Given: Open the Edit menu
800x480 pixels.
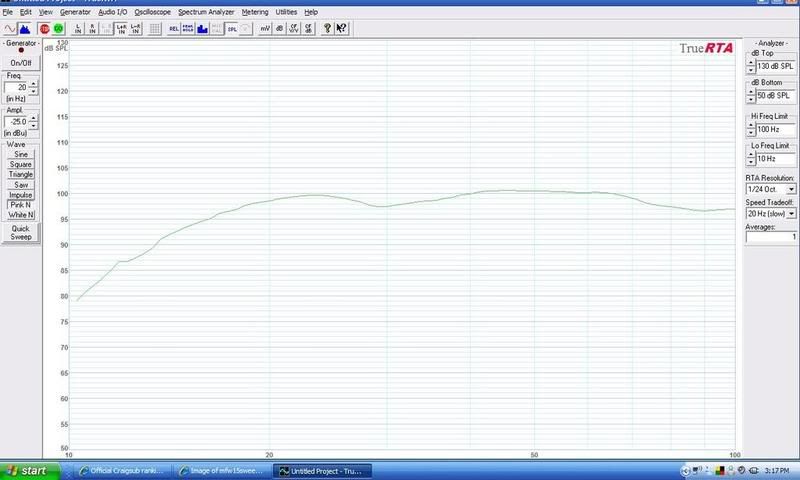Looking at the screenshot, I should pyautogui.click(x=26, y=12).
